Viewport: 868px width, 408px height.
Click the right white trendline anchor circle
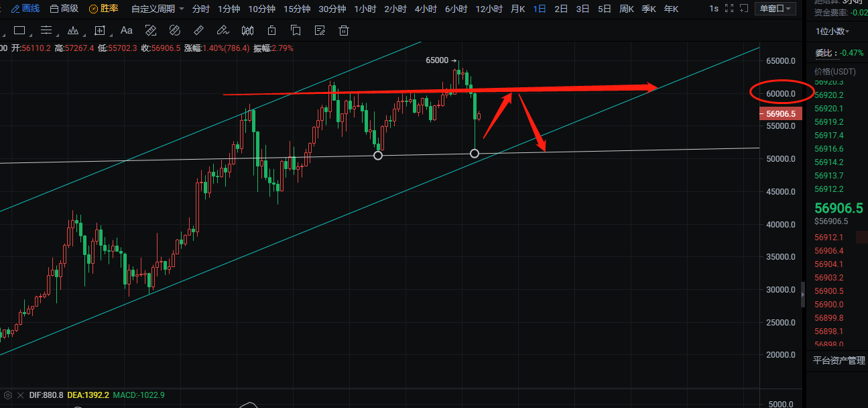click(475, 154)
